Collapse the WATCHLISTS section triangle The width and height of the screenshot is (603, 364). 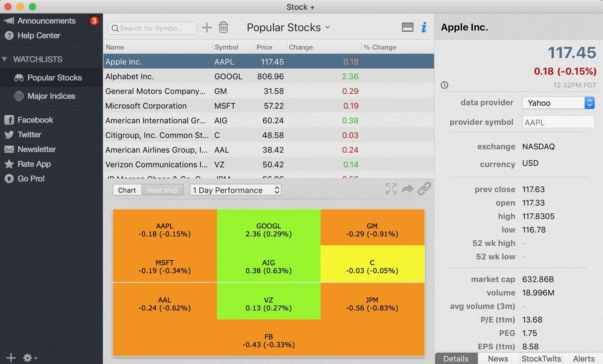coord(5,59)
